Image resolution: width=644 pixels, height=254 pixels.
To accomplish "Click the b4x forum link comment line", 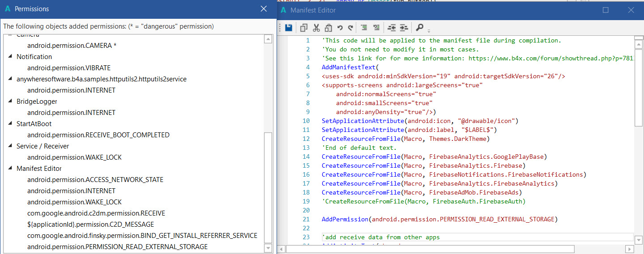I will pyautogui.click(x=478, y=58).
